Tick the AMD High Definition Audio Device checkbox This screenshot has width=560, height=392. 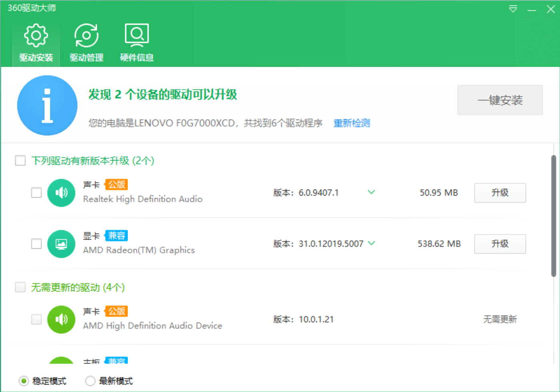point(36,319)
